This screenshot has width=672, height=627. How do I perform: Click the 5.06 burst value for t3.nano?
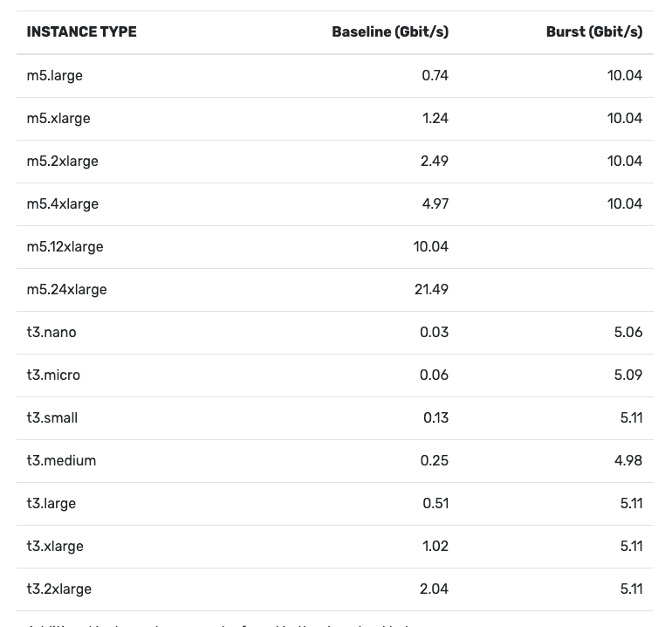[x=628, y=333]
